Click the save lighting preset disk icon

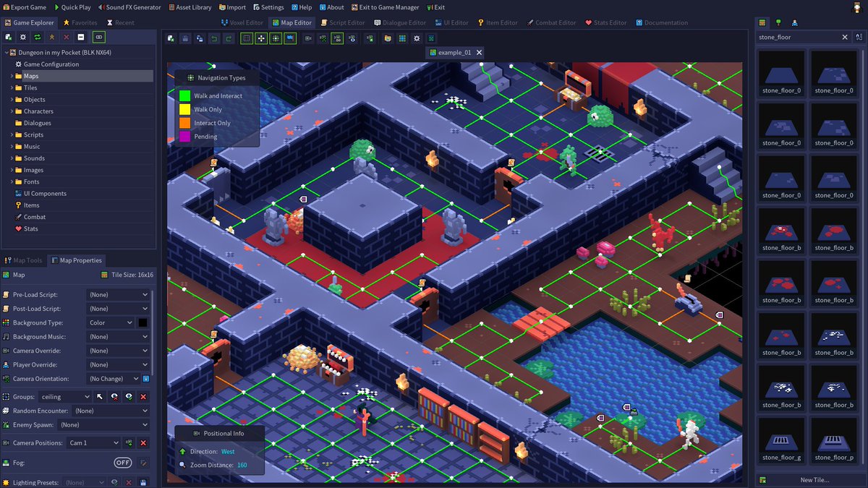143,482
